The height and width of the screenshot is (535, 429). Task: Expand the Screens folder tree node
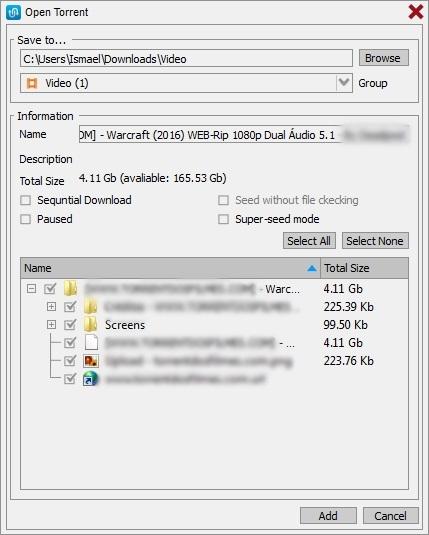[x=51, y=324]
